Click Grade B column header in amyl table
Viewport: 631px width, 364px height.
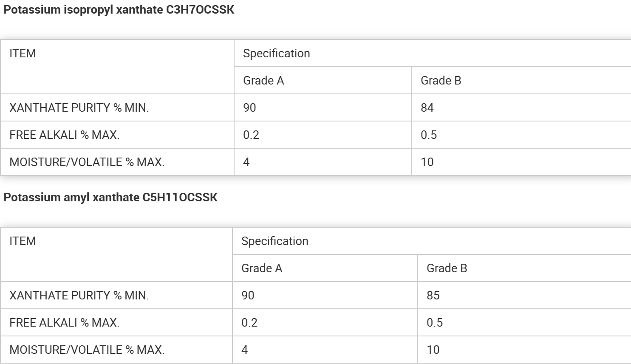click(x=447, y=268)
